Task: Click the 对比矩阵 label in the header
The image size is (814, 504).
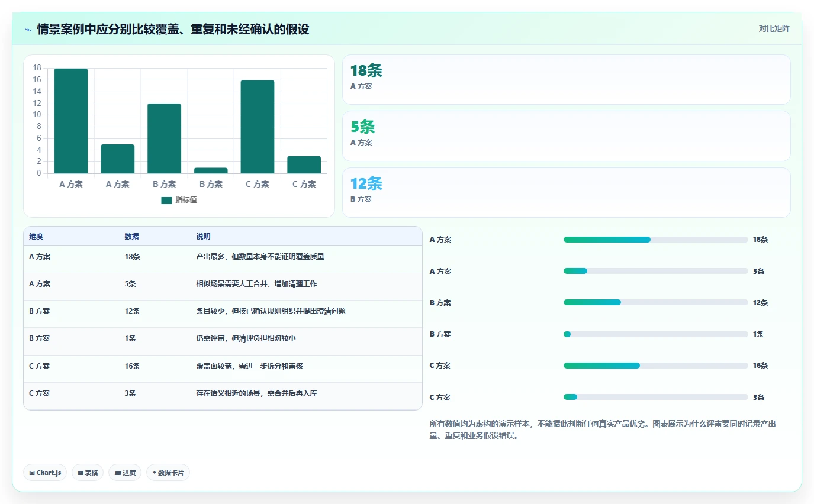Action: [x=774, y=28]
